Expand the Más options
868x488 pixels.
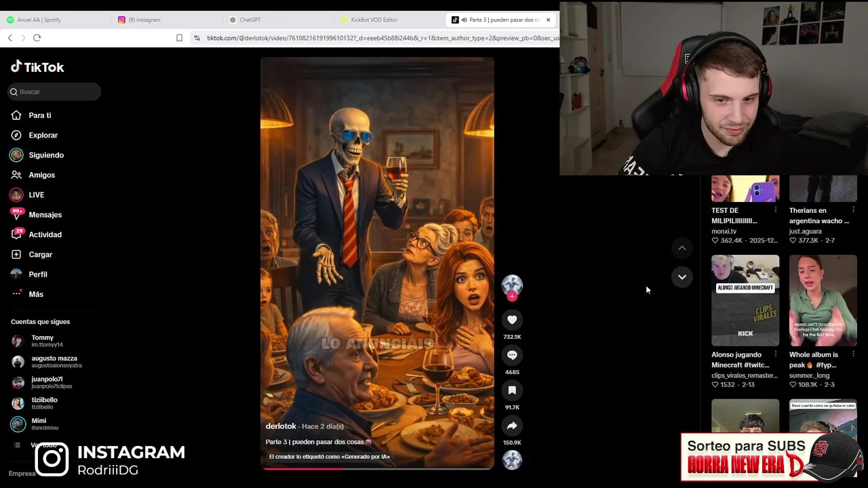[36, 294]
